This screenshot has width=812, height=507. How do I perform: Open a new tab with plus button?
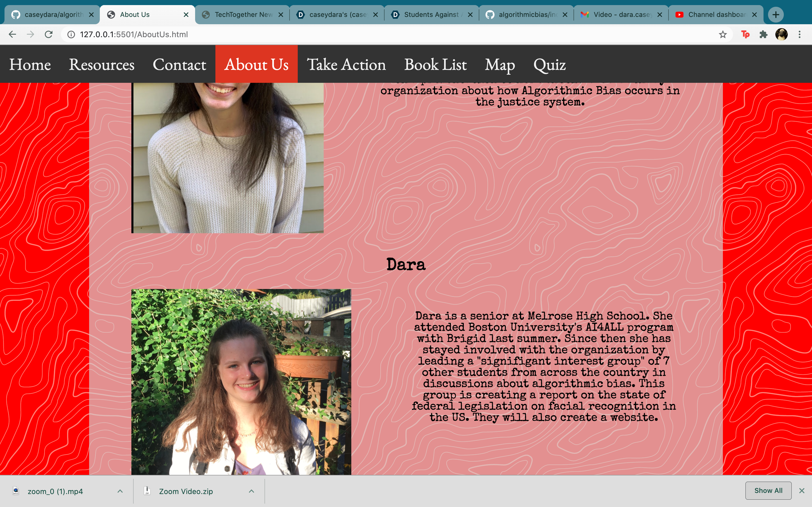point(776,14)
